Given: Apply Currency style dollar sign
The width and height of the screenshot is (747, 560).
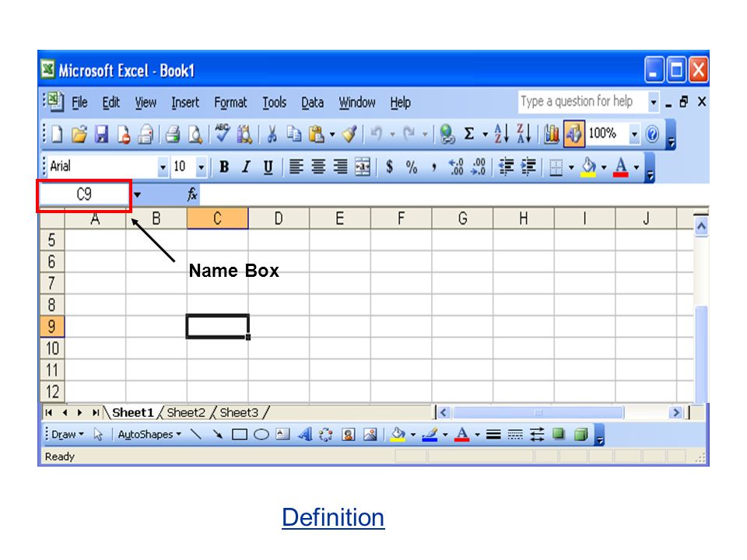Looking at the screenshot, I should (390, 166).
